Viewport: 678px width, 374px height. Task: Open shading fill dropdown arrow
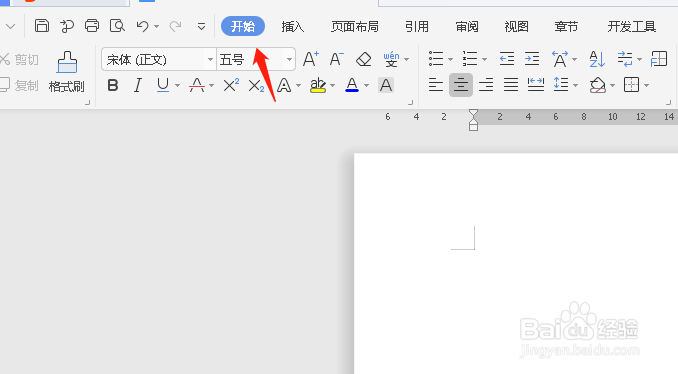pos(612,86)
